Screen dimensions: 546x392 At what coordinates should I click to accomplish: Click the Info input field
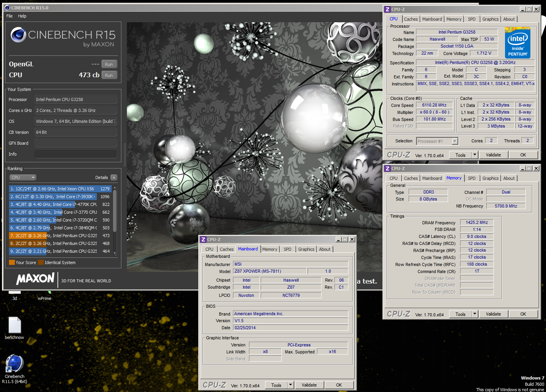76,154
